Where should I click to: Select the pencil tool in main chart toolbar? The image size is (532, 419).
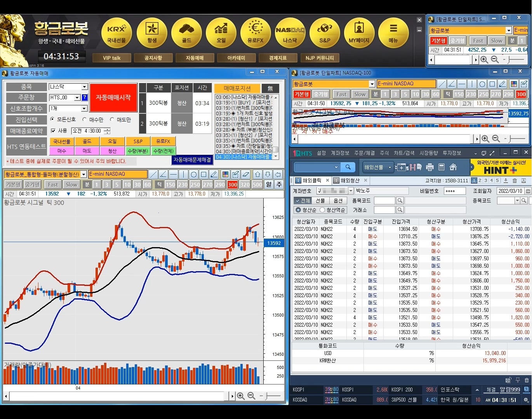214,174
